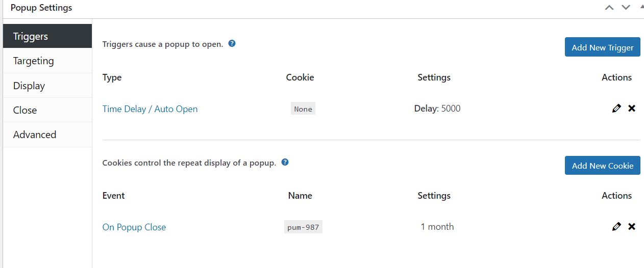Screen dimensions: 644x268
Task: Open the On Popup Close event link
Action: 134,227
